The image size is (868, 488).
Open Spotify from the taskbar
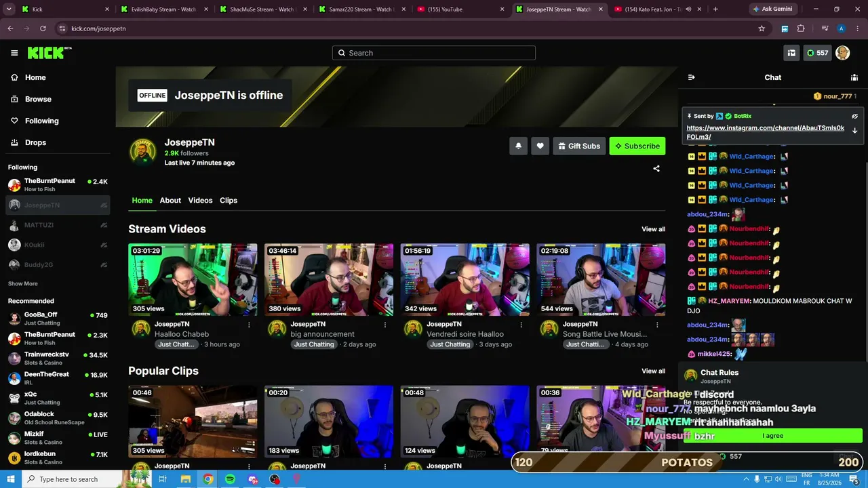(x=230, y=479)
